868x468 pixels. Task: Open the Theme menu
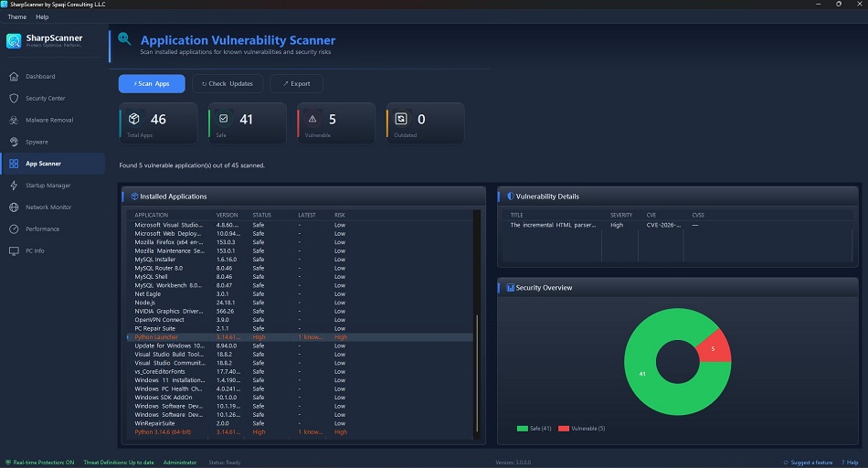tap(17, 16)
